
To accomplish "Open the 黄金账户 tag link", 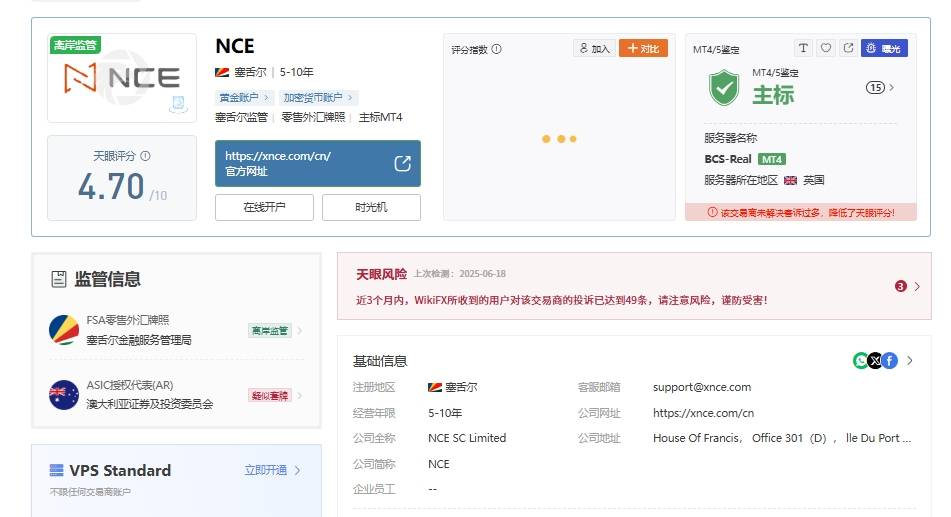I will coord(243,97).
